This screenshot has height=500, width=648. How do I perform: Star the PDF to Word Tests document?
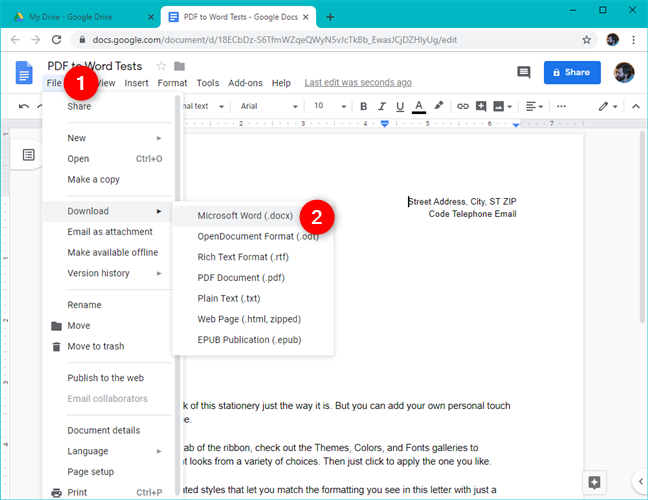coord(161,66)
